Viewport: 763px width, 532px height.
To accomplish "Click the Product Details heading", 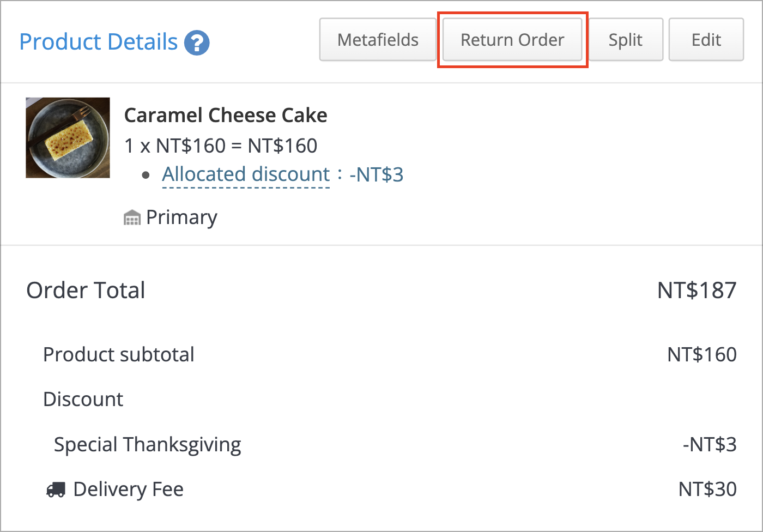I will point(99,42).
